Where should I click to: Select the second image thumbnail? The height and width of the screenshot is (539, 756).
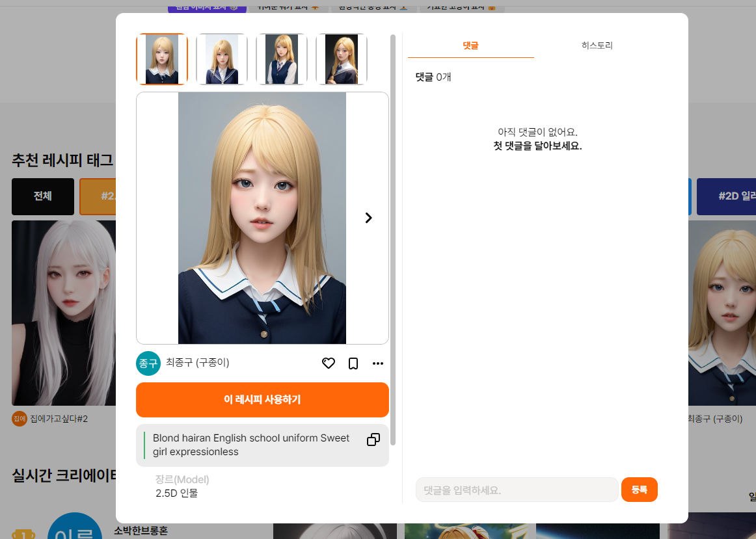coord(222,59)
